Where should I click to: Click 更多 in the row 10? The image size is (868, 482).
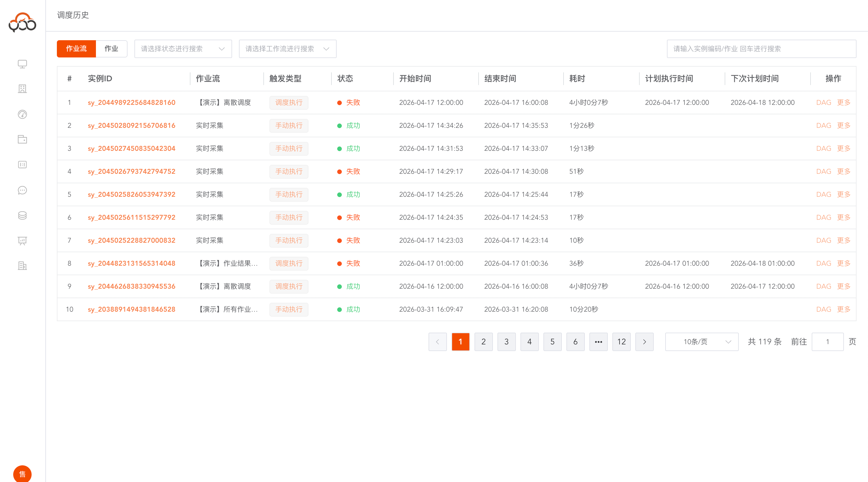[x=843, y=309]
